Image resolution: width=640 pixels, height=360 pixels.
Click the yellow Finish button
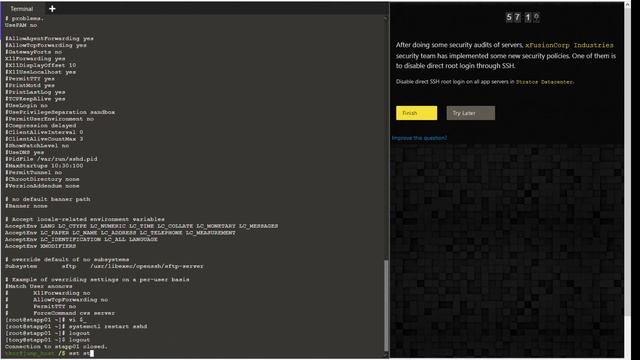[416, 113]
